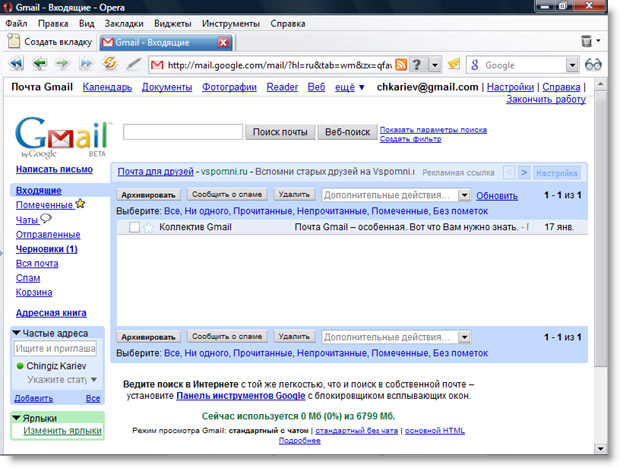Image resolution: width=620 pixels, height=468 pixels.
Task: Open the Инструменты menu
Action: 231,23
